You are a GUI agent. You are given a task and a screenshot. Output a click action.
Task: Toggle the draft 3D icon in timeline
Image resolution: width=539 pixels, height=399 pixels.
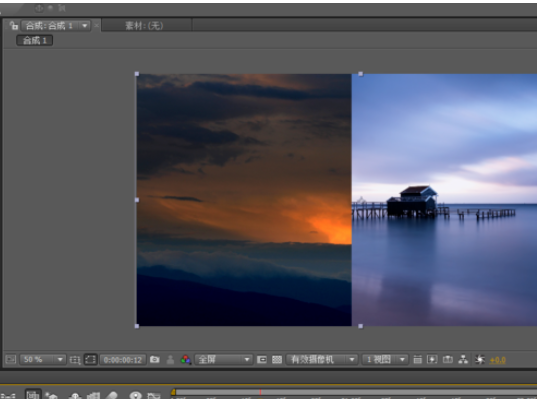[x=52, y=396]
